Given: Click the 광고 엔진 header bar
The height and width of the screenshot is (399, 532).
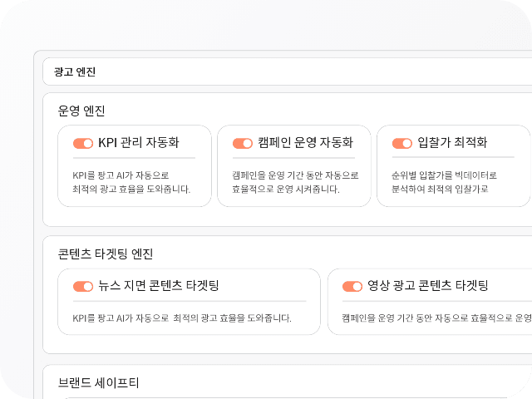Looking at the screenshot, I should click(x=287, y=71).
